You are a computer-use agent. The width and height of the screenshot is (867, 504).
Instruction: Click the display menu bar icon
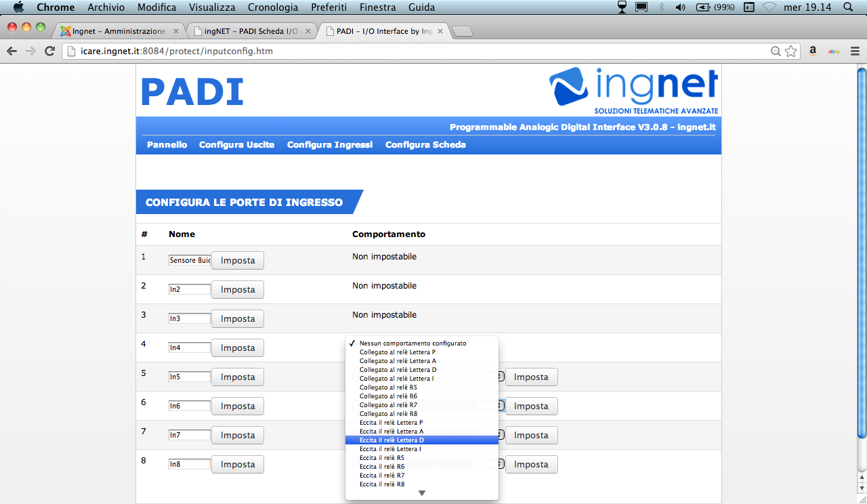tap(641, 7)
